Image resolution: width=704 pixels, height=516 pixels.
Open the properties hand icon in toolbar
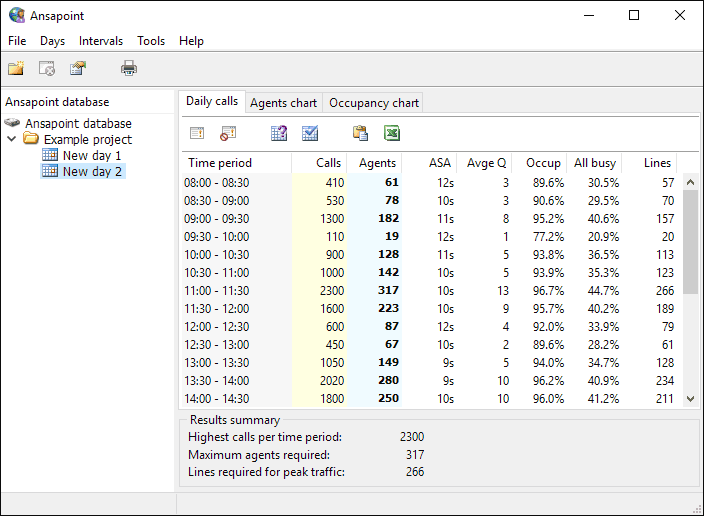pyautogui.click(x=78, y=68)
